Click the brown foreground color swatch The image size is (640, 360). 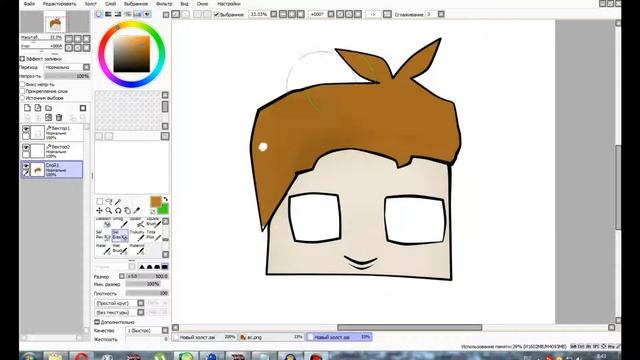point(156,202)
